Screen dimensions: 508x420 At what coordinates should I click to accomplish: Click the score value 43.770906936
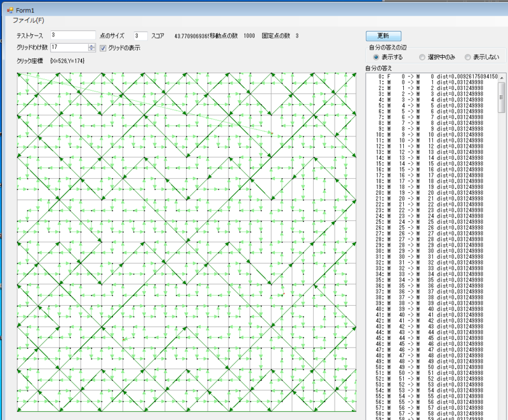192,36
